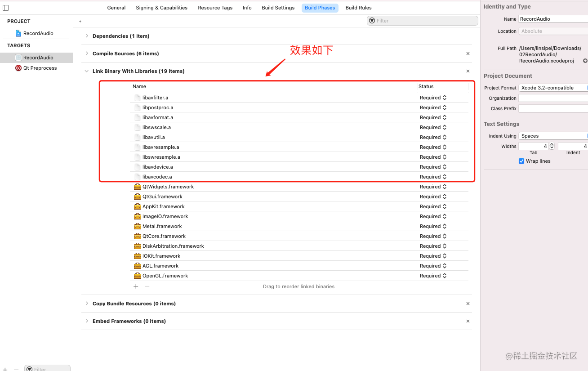588x371 pixels.
Task: Select the RecordAudio project file icon
Action: click(x=18, y=33)
